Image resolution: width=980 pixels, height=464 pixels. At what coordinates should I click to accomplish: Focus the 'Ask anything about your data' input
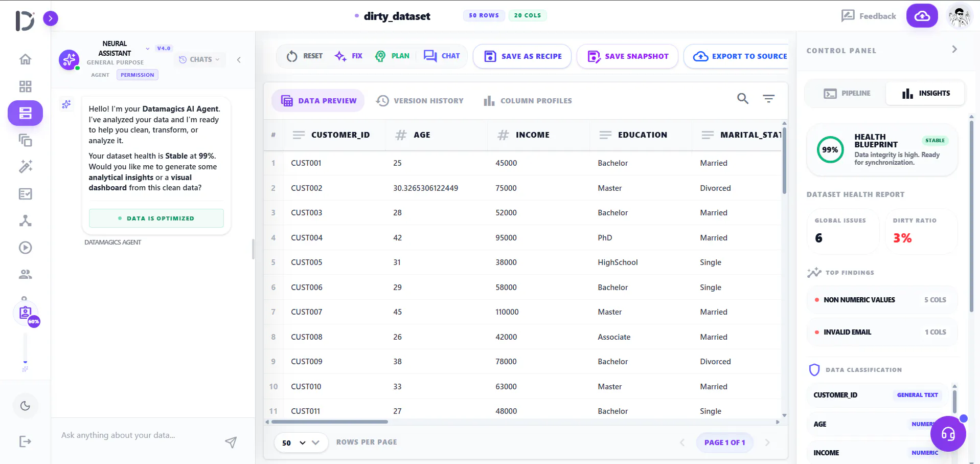tap(138, 435)
